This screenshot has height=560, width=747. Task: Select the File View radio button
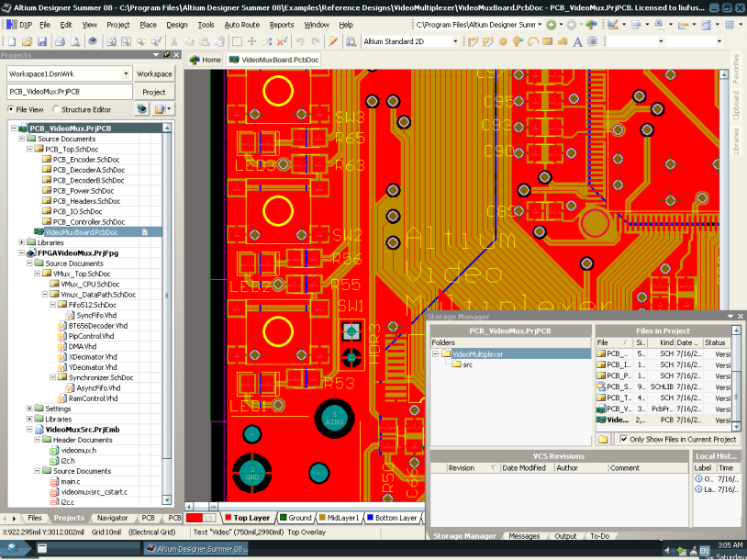[11, 109]
